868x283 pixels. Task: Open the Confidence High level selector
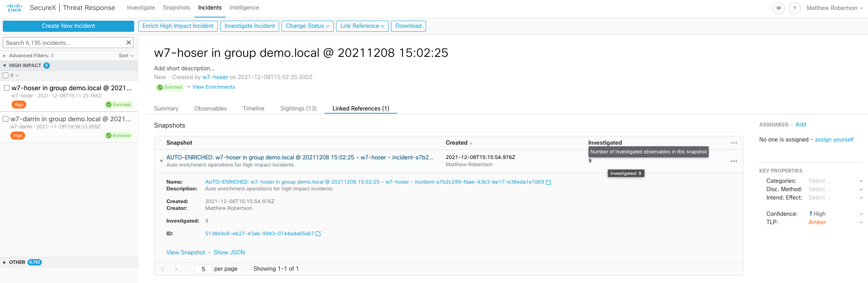point(835,214)
